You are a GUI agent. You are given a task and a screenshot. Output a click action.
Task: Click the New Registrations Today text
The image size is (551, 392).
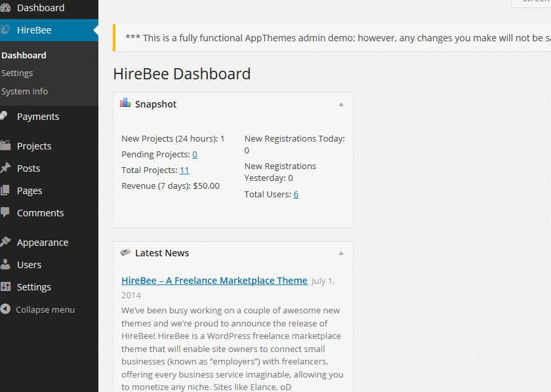click(x=295, y=144)
